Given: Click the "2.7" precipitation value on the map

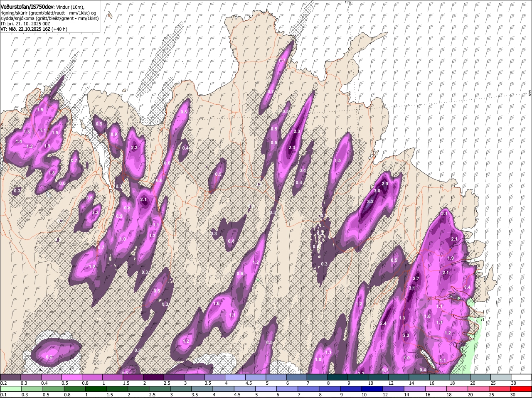Looking at the screenshot, I should click(416, 278).
